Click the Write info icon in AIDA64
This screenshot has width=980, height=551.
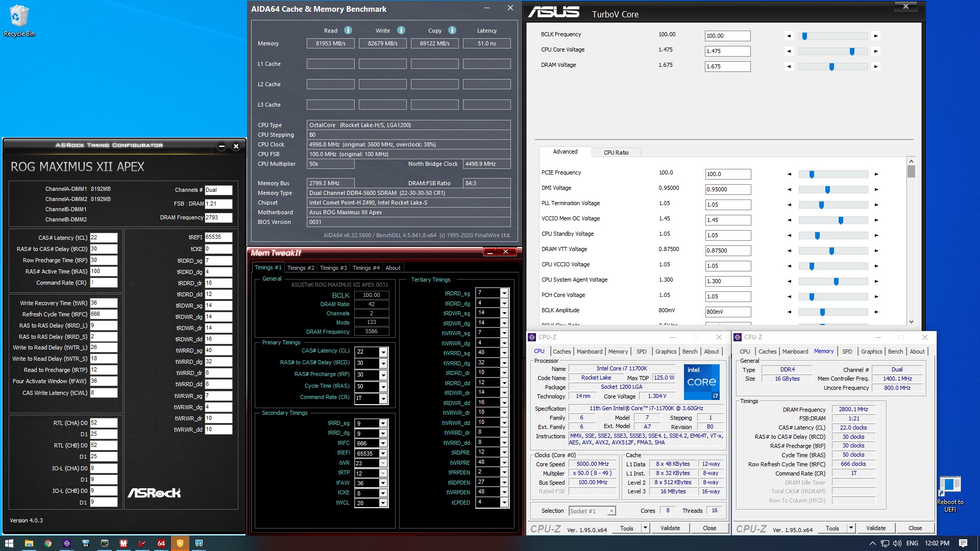click(x=401, y=30)
